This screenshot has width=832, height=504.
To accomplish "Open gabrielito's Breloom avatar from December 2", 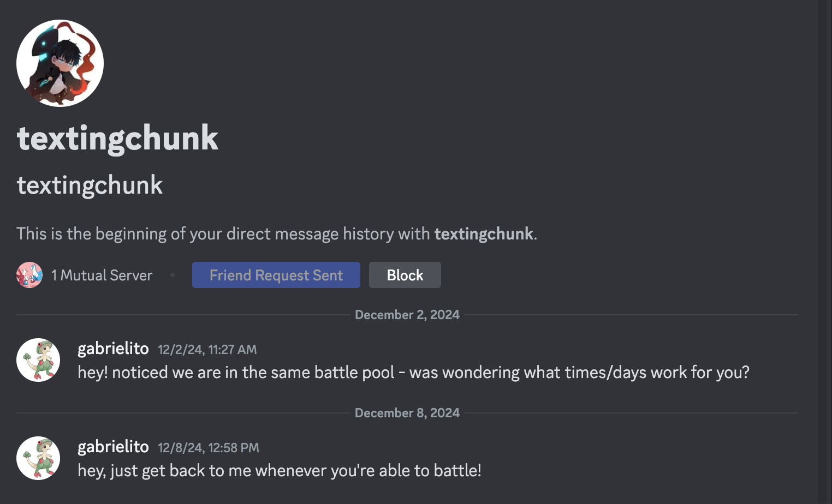I will (x=38, y=360).
